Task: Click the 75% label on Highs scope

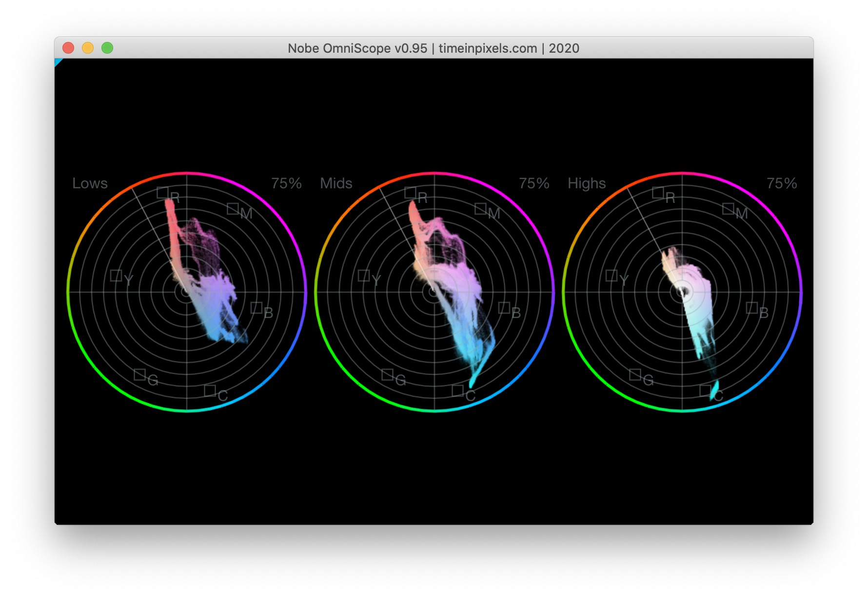Action: [x=782, y=183]
